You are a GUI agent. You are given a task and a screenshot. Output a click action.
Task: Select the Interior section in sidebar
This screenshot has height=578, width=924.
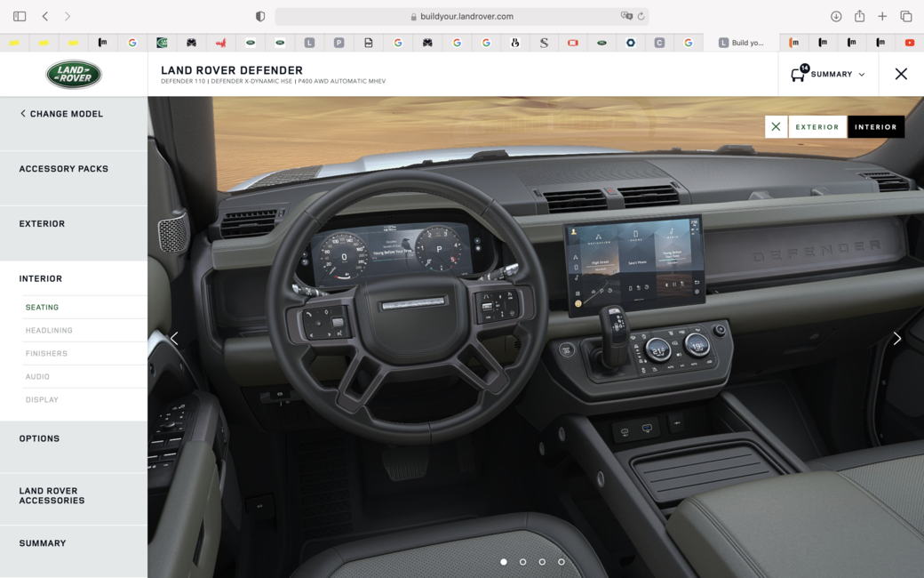[x=41, y=278]
